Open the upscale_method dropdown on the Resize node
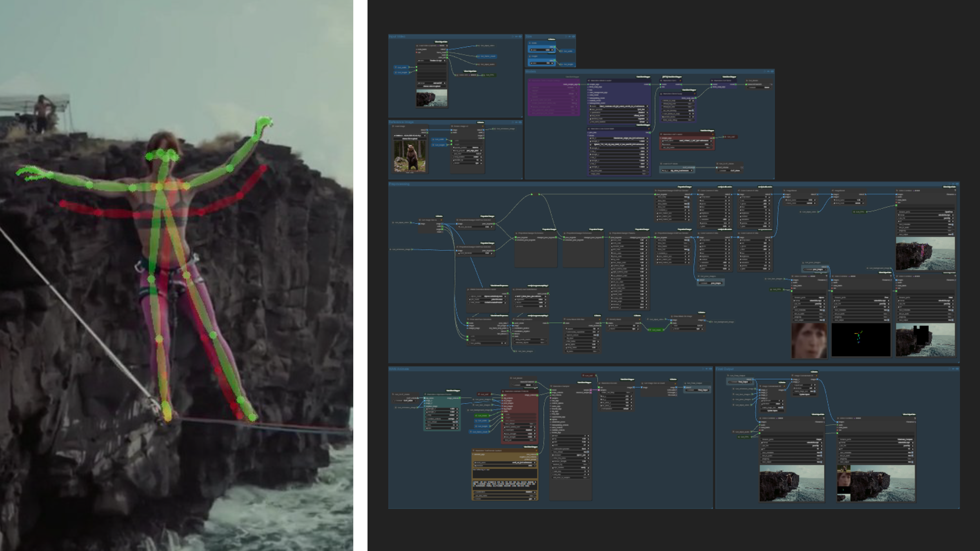Image resolution: width=980 pixels, height=551 pixels. (x=475, y=147)
